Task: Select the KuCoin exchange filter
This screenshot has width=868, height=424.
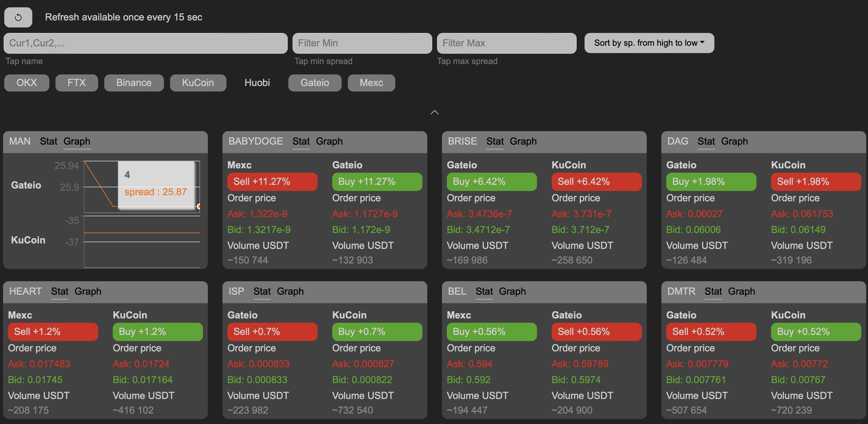Action: 198,83
